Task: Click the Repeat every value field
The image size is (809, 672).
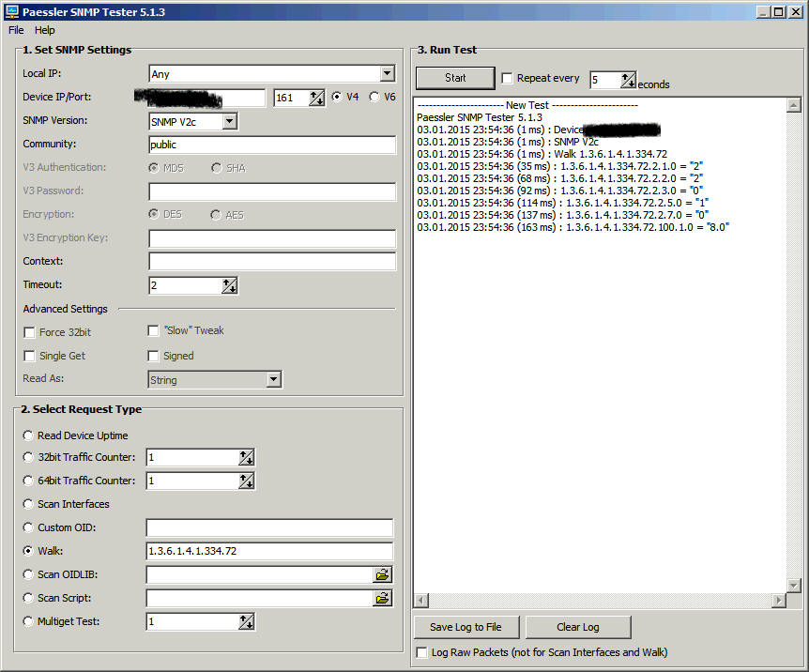Action: (x=605, y=80)
